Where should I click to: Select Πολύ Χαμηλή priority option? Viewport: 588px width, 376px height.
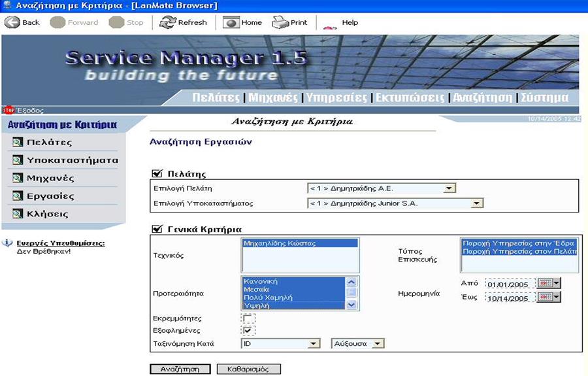(x=293, y=297)
